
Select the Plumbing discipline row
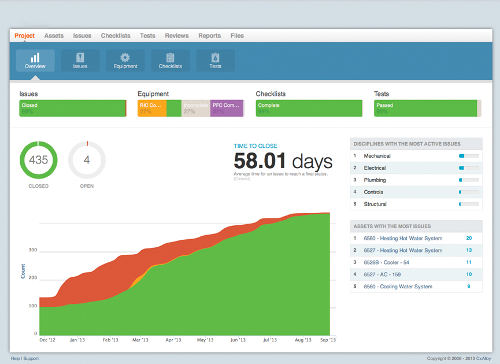[416, 180]
